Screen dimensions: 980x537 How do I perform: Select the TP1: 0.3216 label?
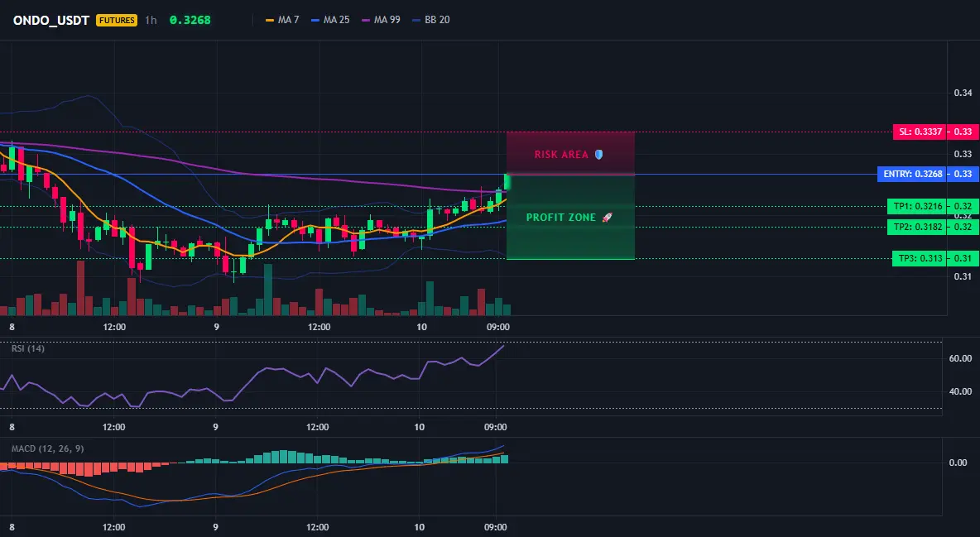click(917, 206)
